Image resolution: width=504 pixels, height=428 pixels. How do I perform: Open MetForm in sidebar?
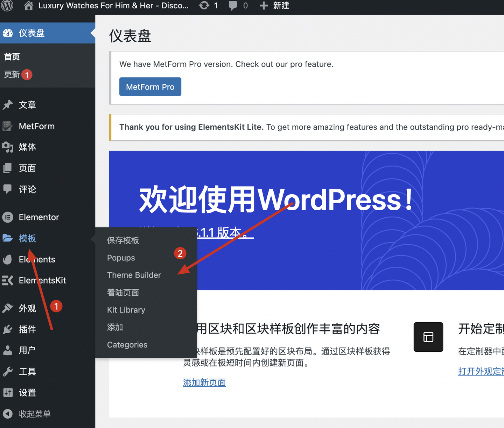pos(48,126)
